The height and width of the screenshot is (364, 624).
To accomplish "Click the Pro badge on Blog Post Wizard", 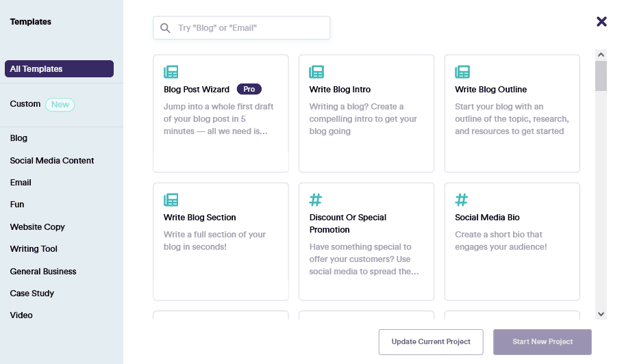I will [x=249, y=89].
